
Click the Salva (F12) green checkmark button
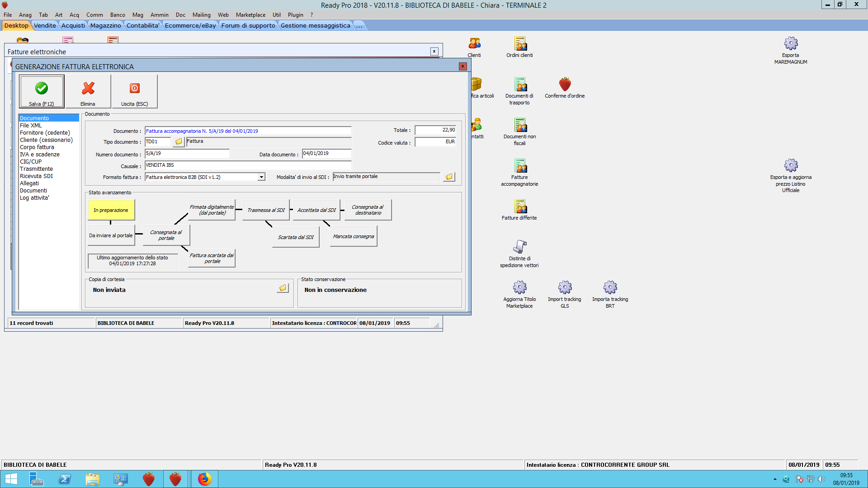(x=42, y=91)
